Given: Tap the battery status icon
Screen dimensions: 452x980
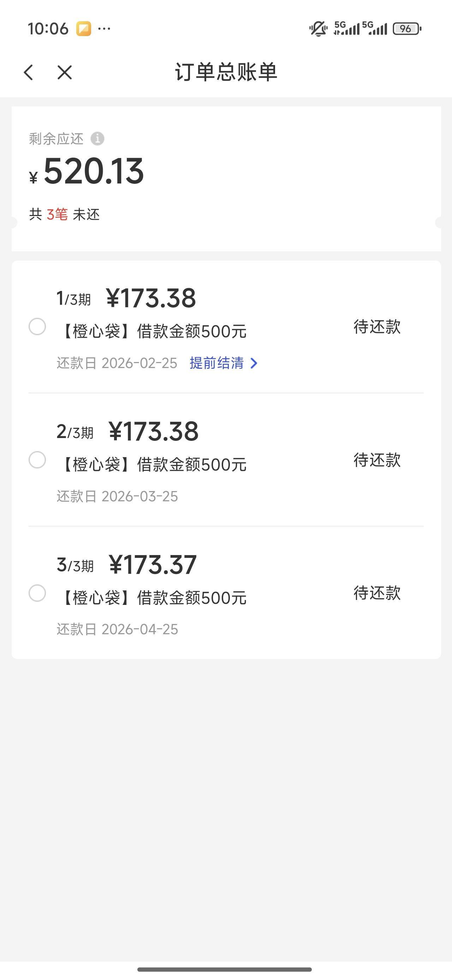Looking at the screenshot, I should point(407,29).
